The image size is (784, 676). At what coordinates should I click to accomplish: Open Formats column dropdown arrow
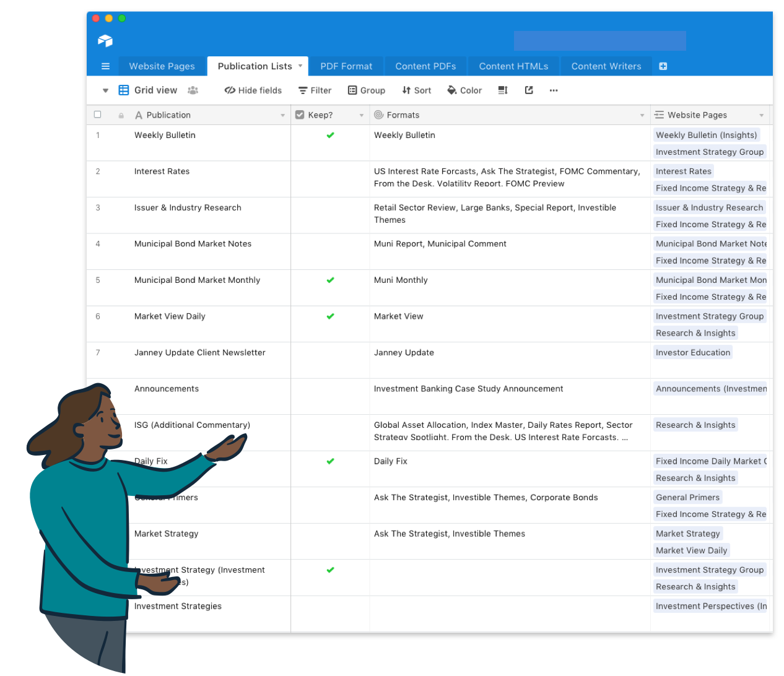pyautogui.click(x=642, y=116)
